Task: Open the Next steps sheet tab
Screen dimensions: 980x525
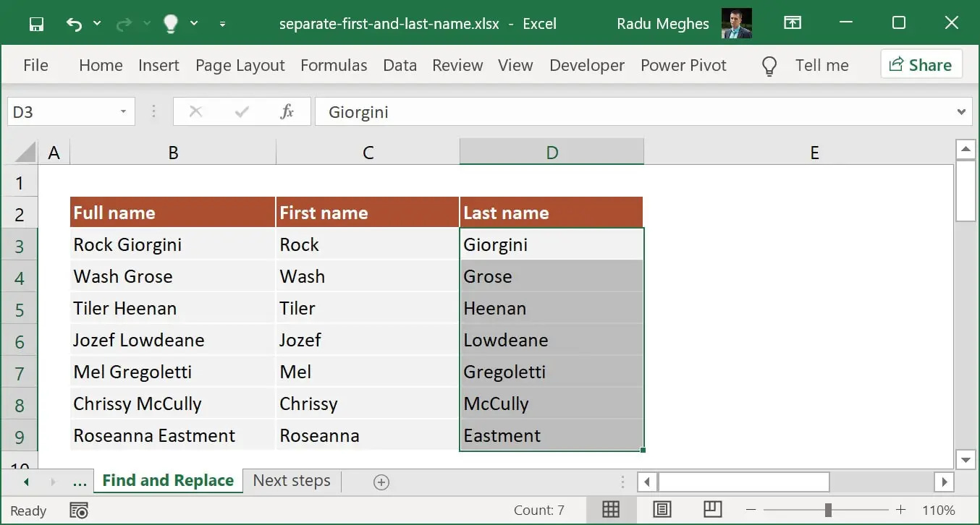Action: [291, 480]
